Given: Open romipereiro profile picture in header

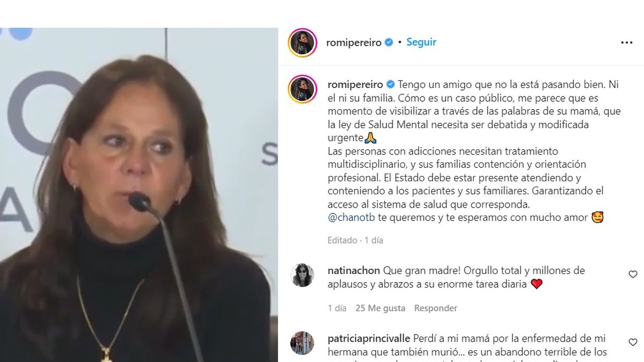Looking at the screenshot, I should (x=303, y=43).
